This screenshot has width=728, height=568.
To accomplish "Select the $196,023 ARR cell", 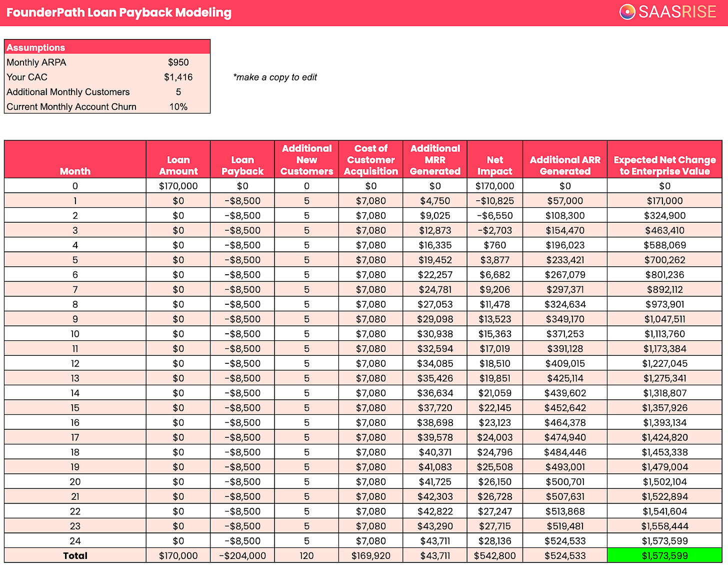I will pyautogui.click(x=565, y=245).
